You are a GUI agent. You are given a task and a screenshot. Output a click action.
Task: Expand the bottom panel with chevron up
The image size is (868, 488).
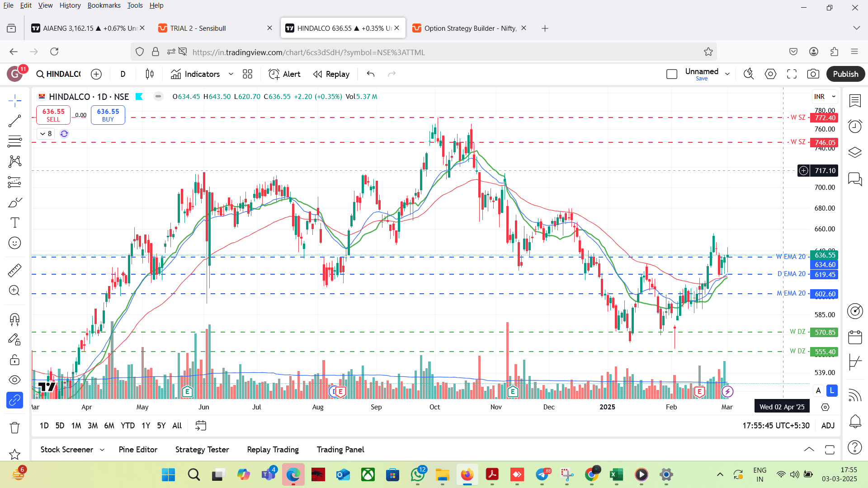point(809,450)
